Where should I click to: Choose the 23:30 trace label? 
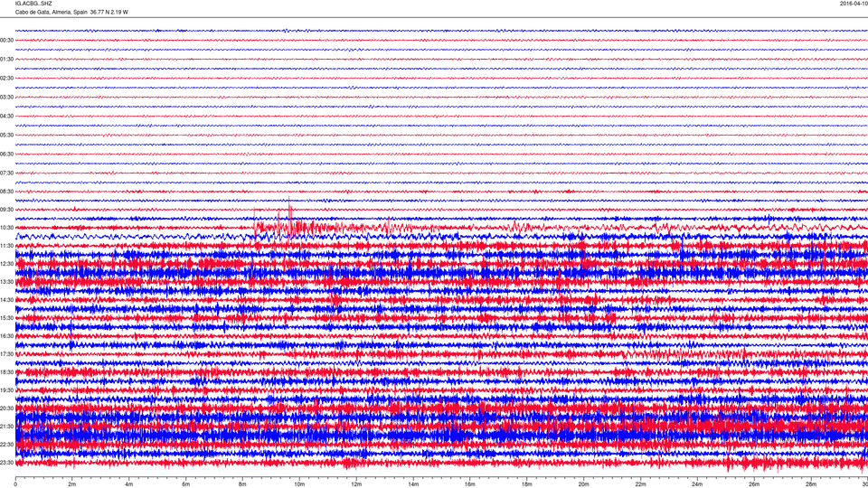[6, 463]
